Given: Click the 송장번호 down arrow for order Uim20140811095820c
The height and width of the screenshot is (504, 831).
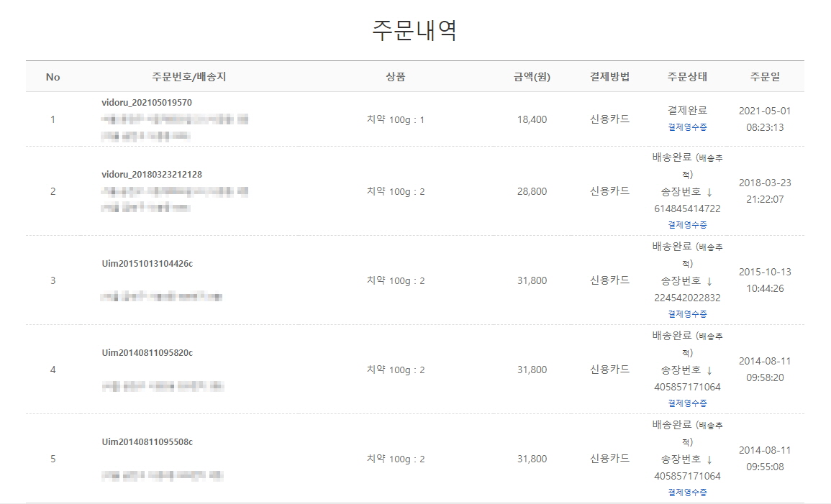Looking at the screenshot, I should pos(709,370).
